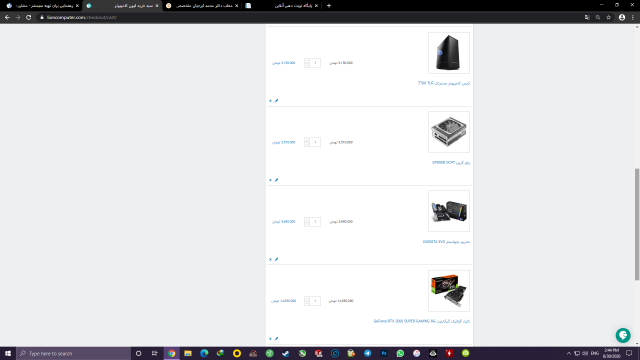Decrease quantity of GP850B power supply
The image size is (640, 360).
coord(307,144)
